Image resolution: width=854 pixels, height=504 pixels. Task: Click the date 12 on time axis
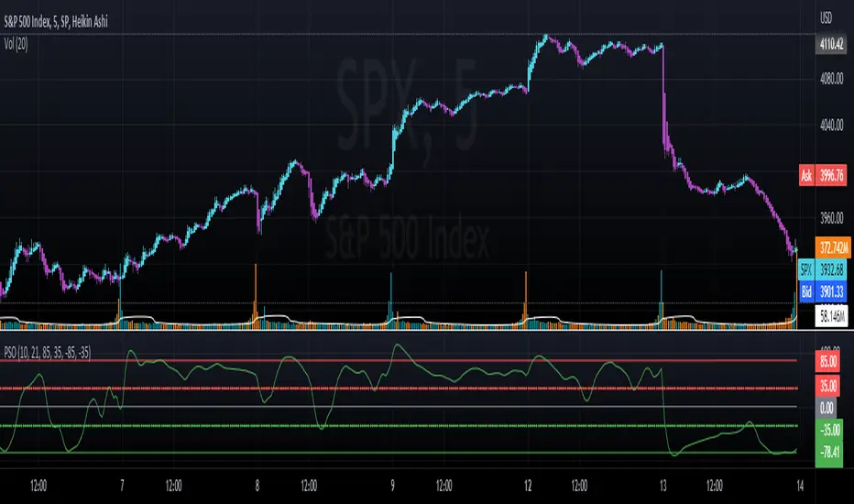(x=527, y=486)
